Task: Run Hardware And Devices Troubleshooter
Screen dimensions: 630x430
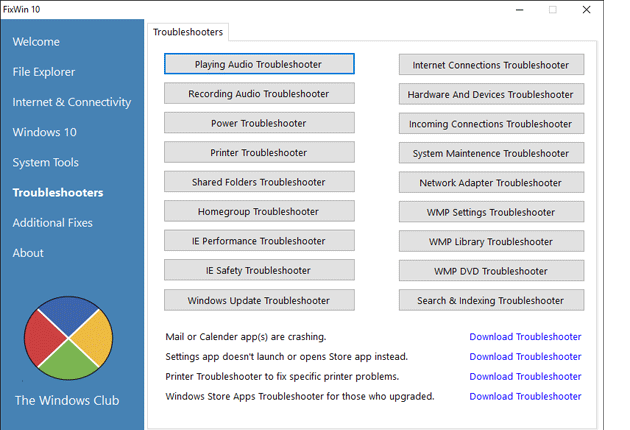Action: [491, 94]
